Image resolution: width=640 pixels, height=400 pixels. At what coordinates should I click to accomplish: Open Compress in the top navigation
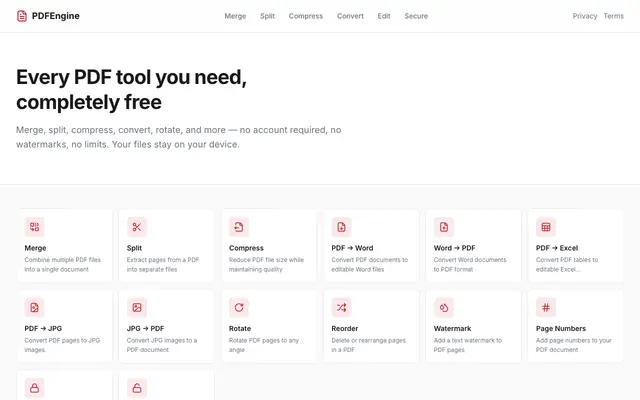[306, 16]
